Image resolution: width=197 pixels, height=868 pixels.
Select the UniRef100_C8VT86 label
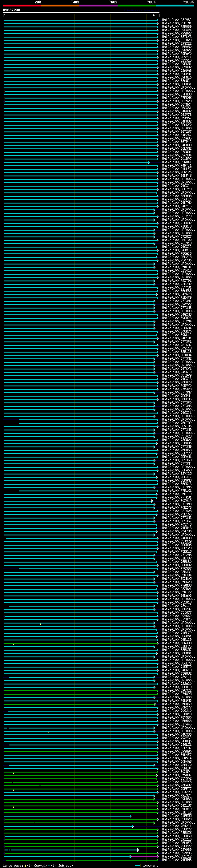(177, 426)
